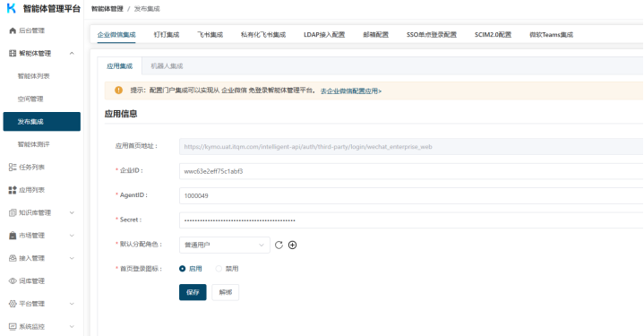644x336 pixels.
Task: Click the 知识库管理 icon
Action: tap(13, 212)
